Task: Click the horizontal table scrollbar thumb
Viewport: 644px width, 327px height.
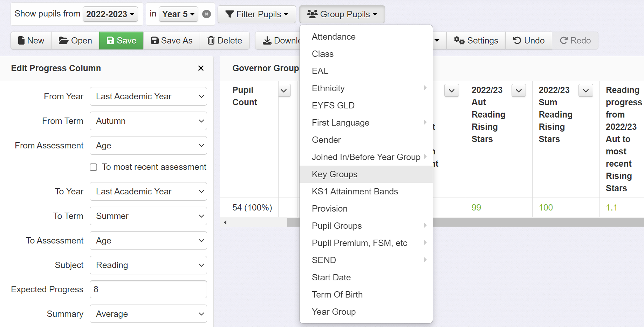Action: point(466,222)
